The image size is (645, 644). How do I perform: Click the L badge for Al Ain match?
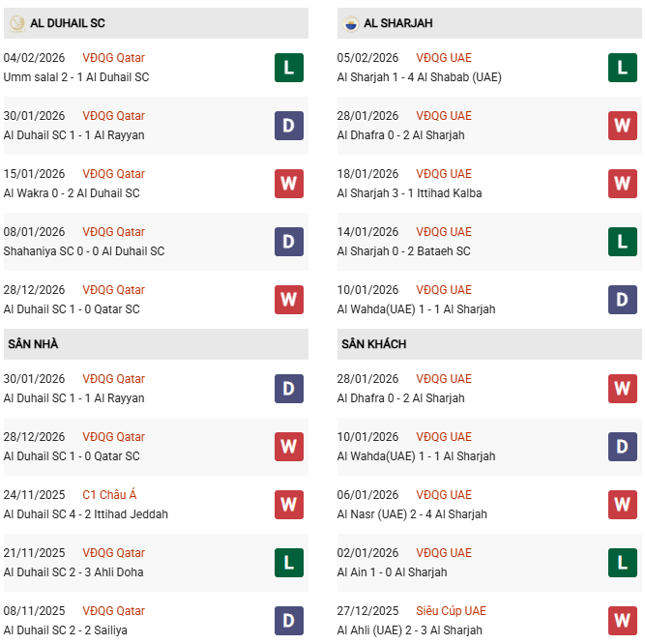[622, 563]
